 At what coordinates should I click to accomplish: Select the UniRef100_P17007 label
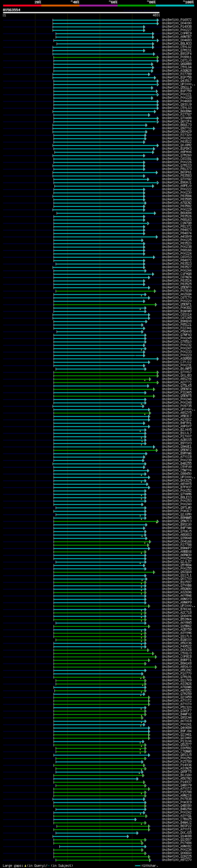[x=176, y=436]
